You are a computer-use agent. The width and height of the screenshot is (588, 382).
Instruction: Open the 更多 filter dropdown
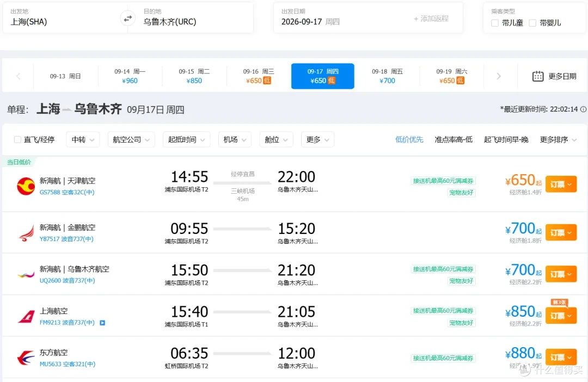[317, 139]
